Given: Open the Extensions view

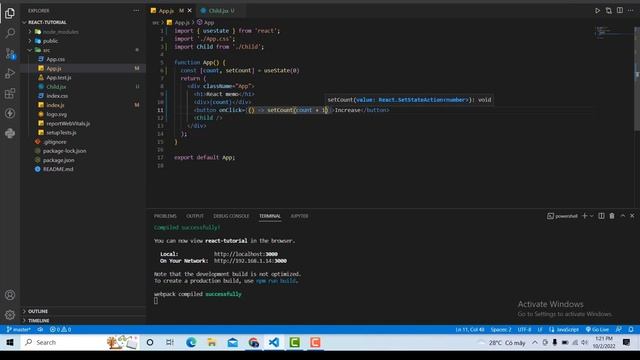Looking at the screenshot, I should [x=10, y=93].
